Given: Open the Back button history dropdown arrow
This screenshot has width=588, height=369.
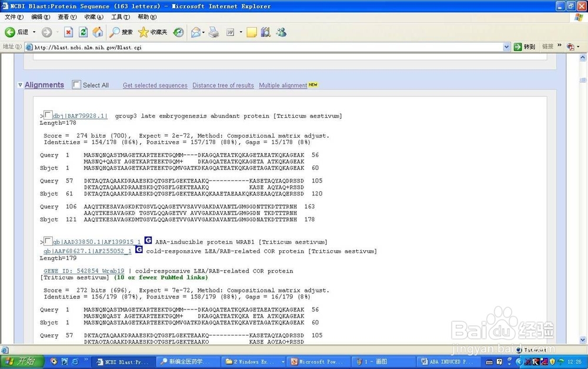Looking at the screenshot, I should (x=34, y=32).
